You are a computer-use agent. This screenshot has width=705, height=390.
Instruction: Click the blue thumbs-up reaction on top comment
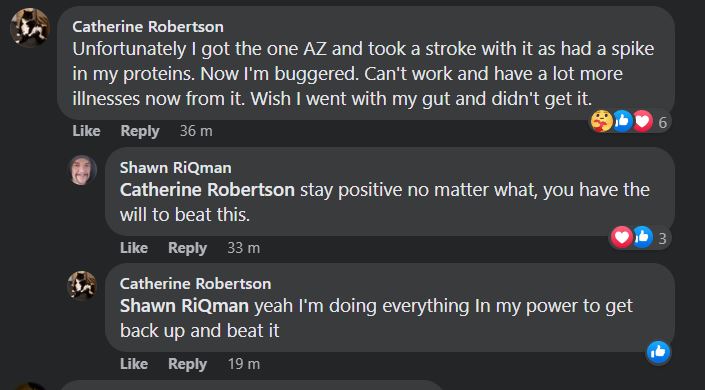[x=623, y=121]
